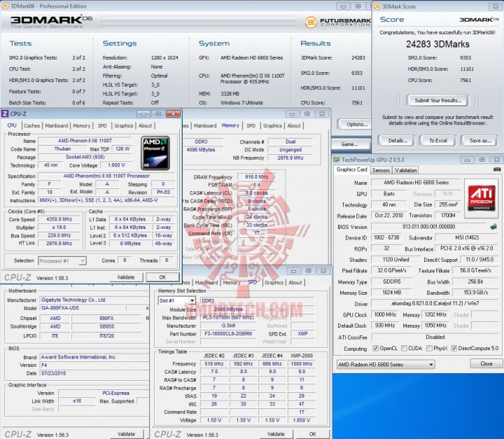The image size is (504, 439).
Task: Click Validate in the front CPU-Z window
Action: (x=126, y=277)
